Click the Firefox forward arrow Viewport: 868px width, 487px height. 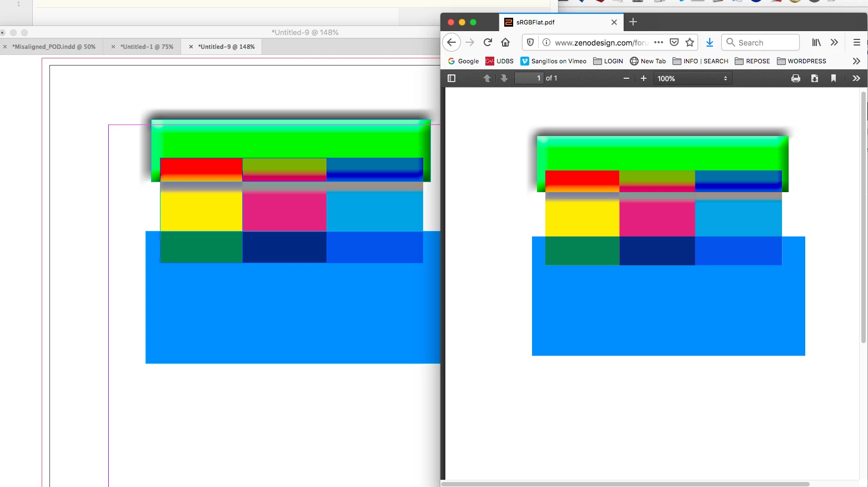[x=470, y=42]
